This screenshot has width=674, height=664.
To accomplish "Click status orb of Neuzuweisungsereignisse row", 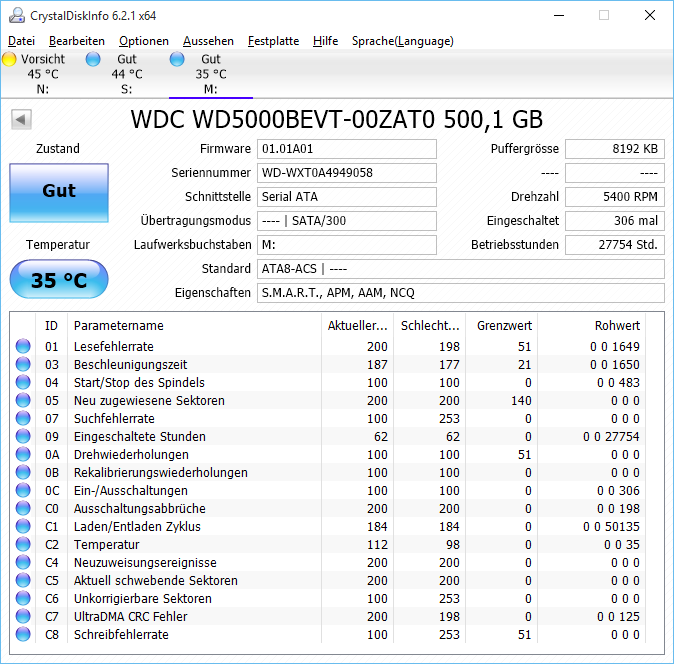I will 23,563.
